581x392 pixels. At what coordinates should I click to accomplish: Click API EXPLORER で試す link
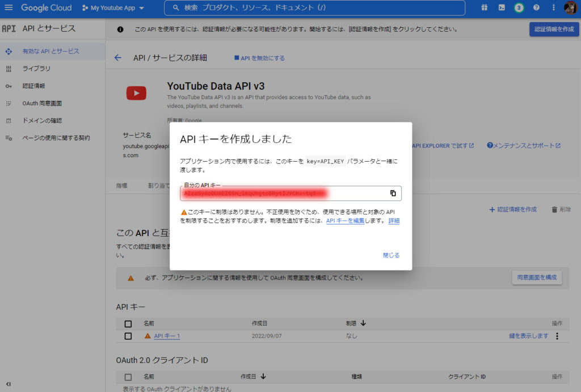click(443, 146)
